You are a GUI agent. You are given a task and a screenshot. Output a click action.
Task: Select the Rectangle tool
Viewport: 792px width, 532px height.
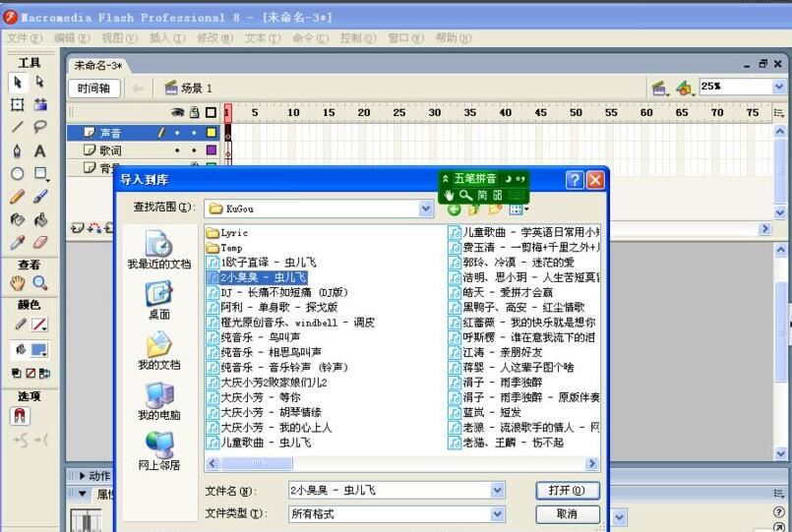click(40, 174)
